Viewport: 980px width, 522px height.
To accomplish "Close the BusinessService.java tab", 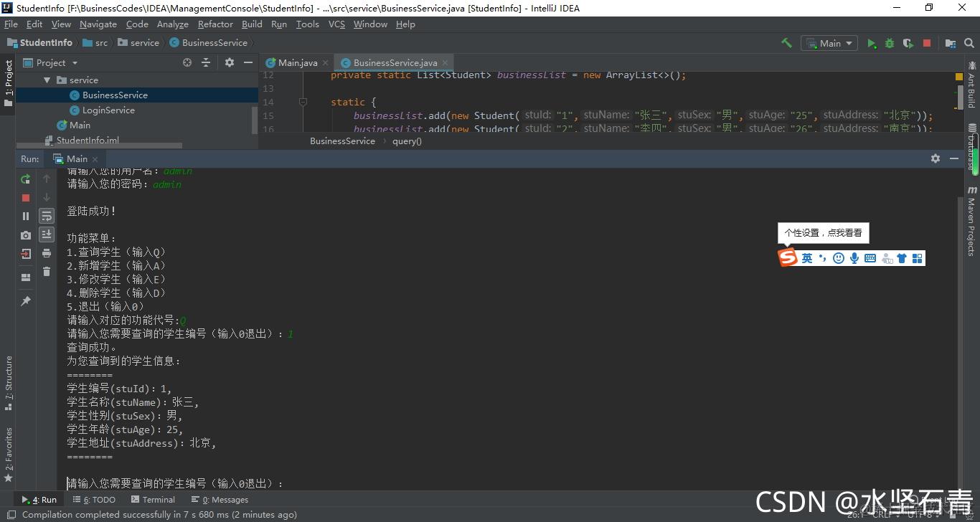I will (x=445, y=62).
